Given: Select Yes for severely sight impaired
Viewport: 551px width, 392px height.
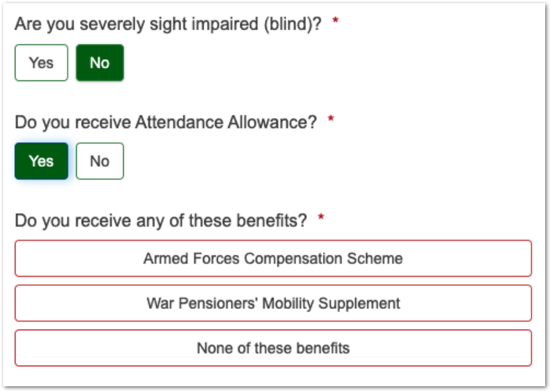Looking at the screenshot, I should pyautogui.click(x=41, y=63).
